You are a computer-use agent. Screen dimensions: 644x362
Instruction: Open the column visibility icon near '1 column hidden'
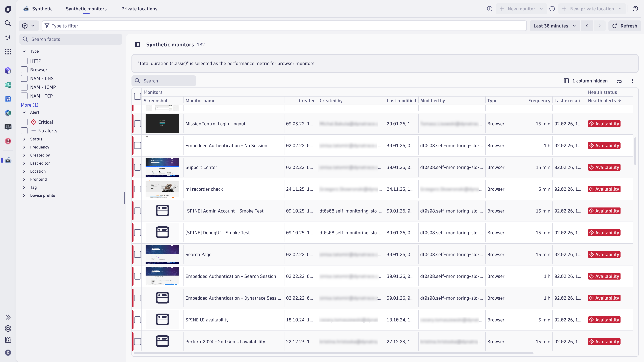(x=566, y=81)
